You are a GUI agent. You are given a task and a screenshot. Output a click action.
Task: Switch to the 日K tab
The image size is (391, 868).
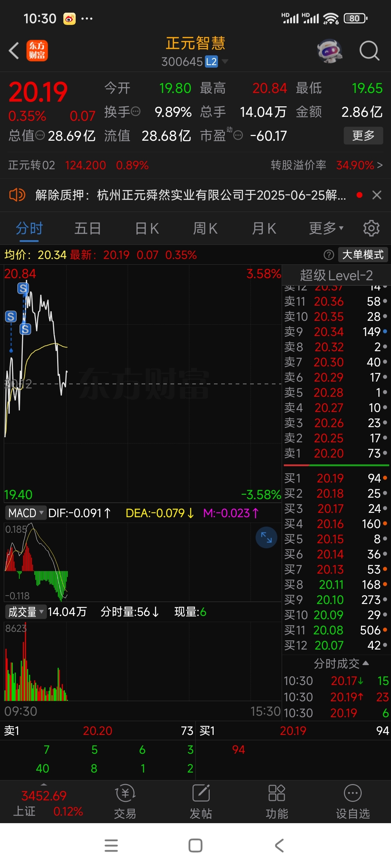[x=147, y=229]
